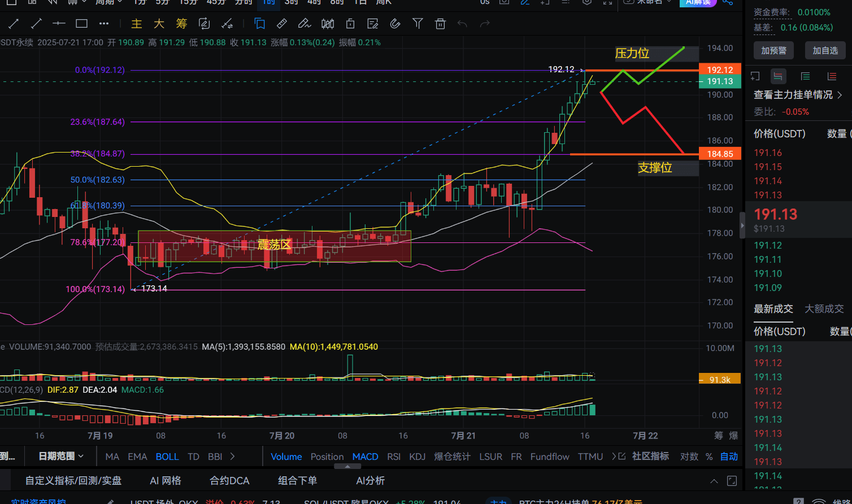Click the undo arrow

coord(462,24)
